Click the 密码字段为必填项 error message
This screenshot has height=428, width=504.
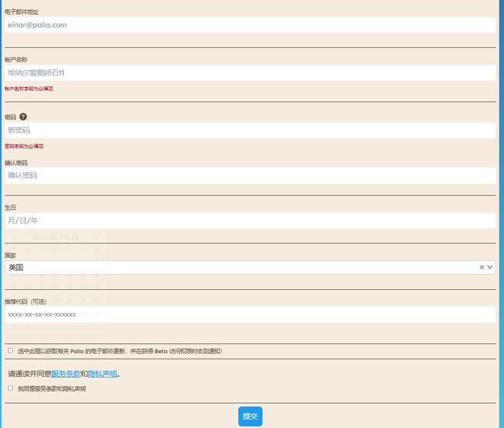click(24, 146)
